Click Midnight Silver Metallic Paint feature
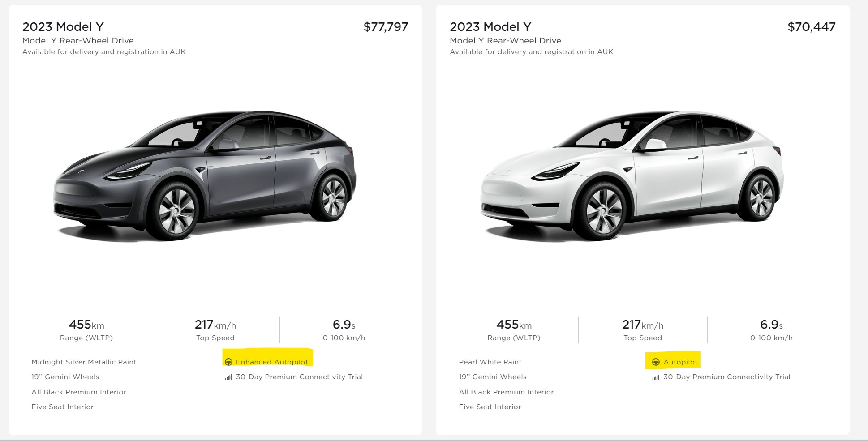868x441 pixels. pos(84,362)
